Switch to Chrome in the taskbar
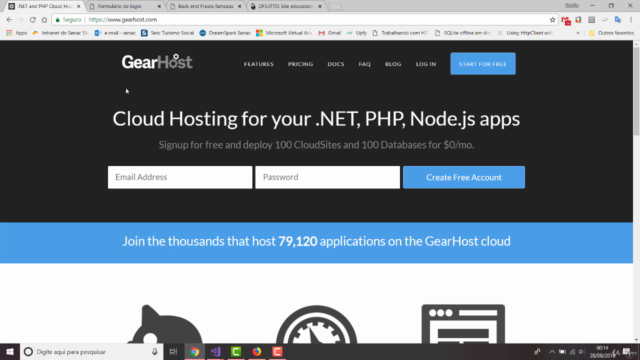 (195, 352)
